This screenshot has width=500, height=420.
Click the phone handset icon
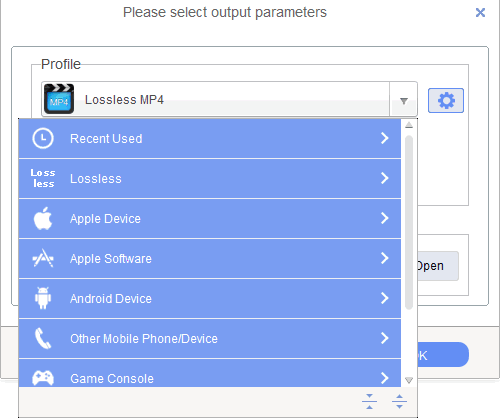coord(43,338)
